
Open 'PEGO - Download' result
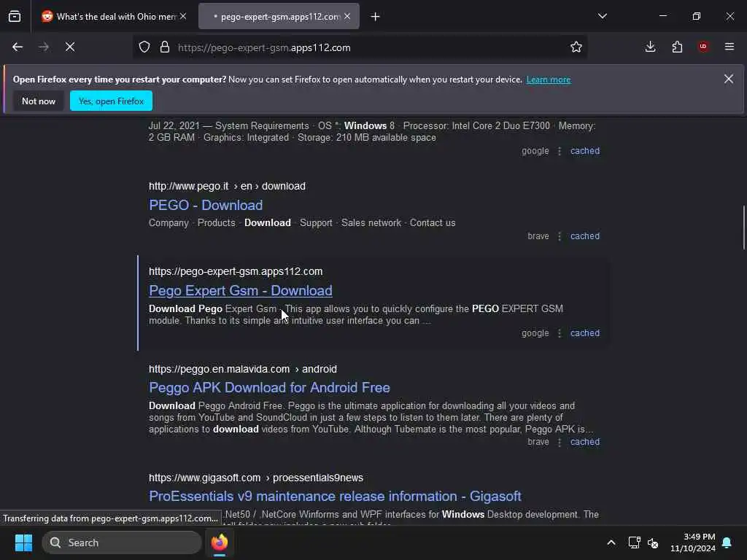point(206,205)
